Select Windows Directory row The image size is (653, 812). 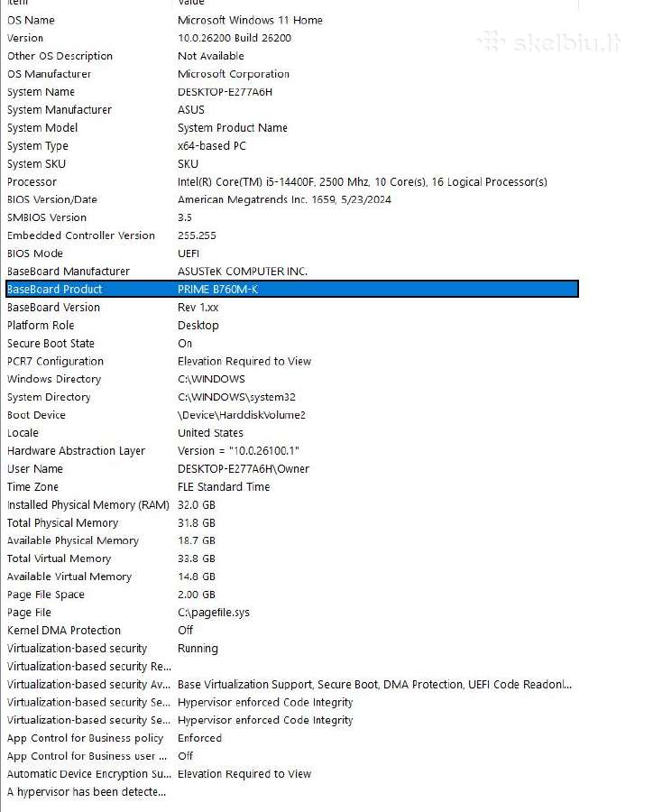pos(292,379)
